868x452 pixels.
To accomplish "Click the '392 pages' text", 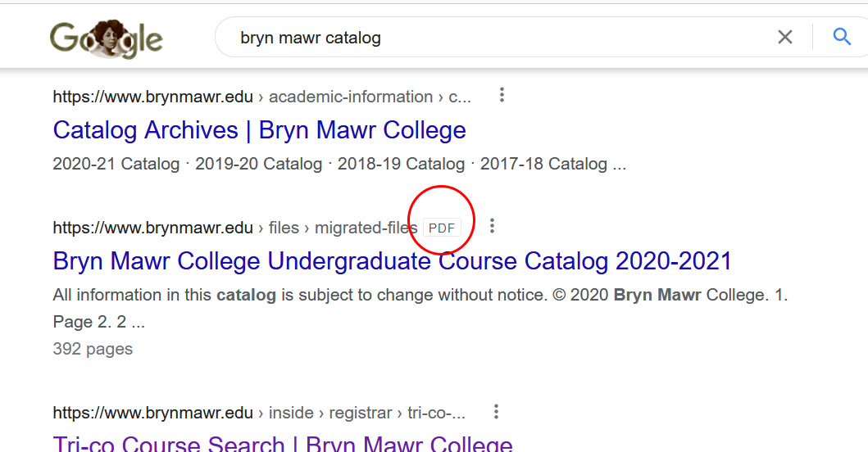I will point(93,349).
